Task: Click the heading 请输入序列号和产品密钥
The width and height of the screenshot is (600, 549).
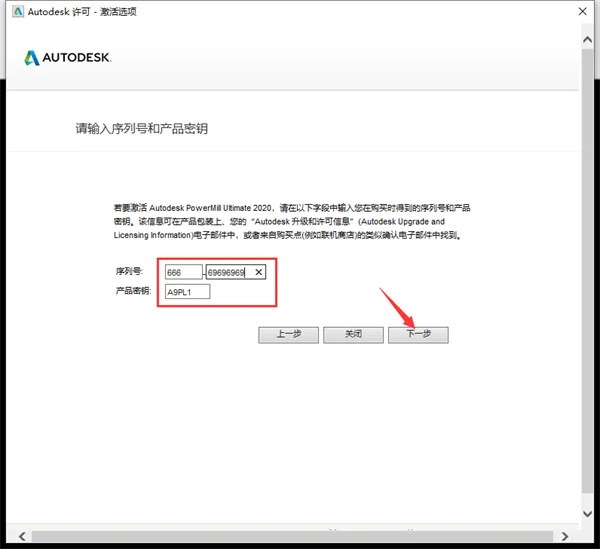Action: click(142, 129)
